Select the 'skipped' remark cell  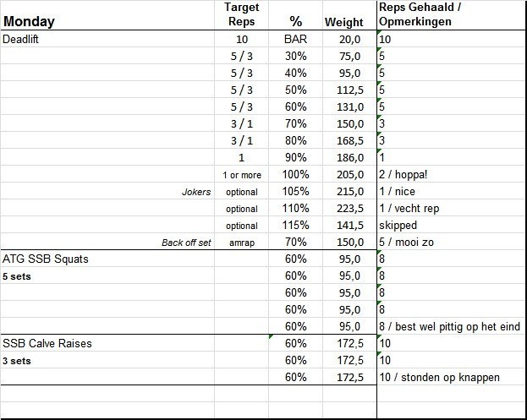pyautogui.click(x=399, y=226)
